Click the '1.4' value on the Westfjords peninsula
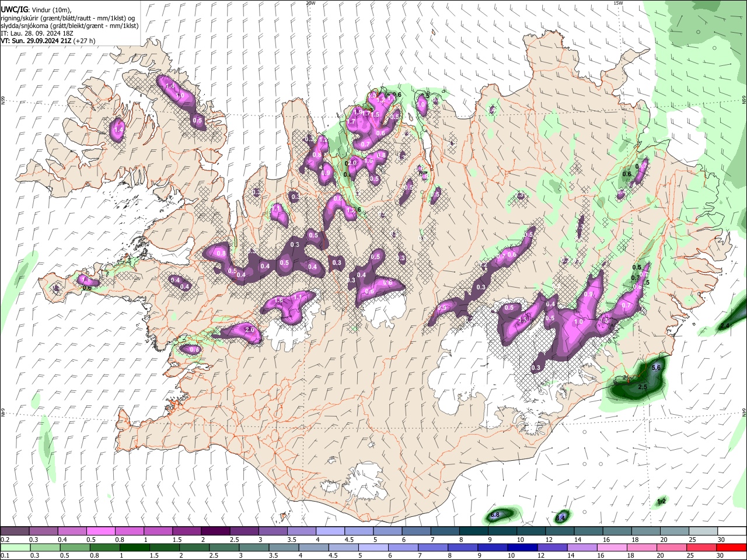This screenshot has height=560, width=747. (x=119, y=129)
